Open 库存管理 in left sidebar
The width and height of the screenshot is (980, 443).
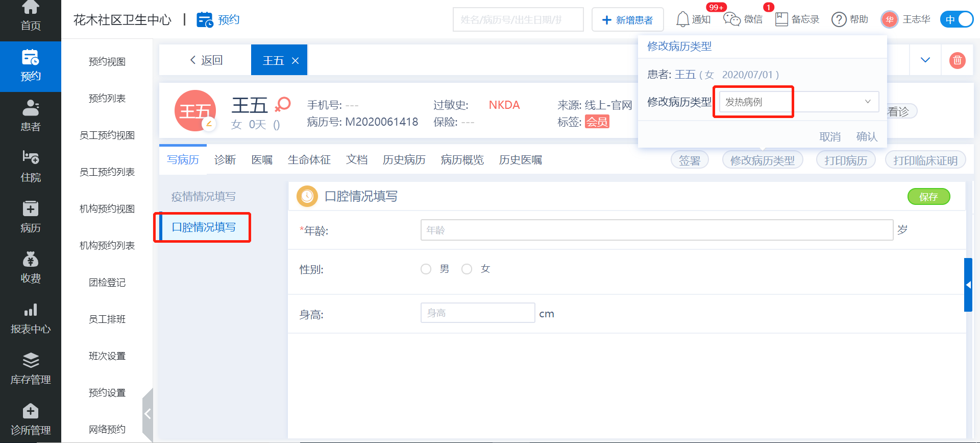tap(31, 369)
